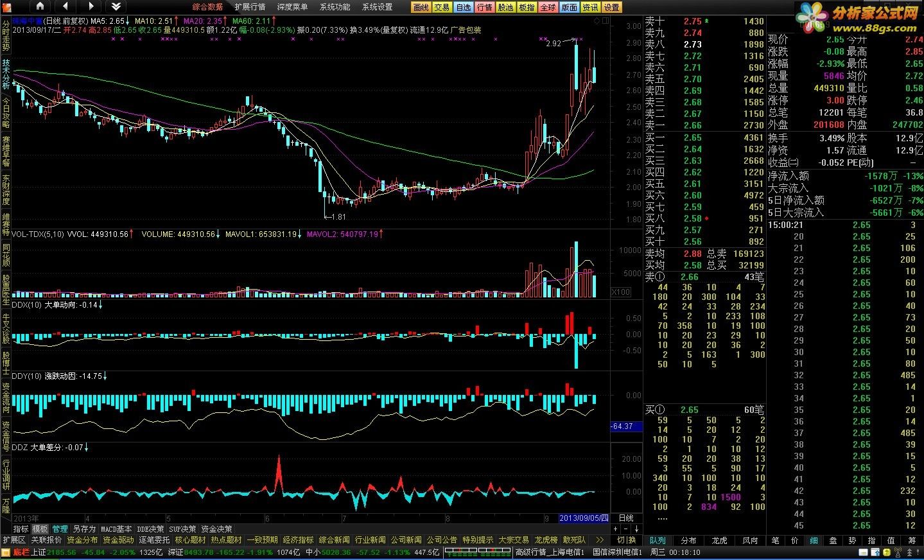The height and width of the screenshot is (560, 924).
Task: Select the 风向 tab
Action: (x=749, y=541)
